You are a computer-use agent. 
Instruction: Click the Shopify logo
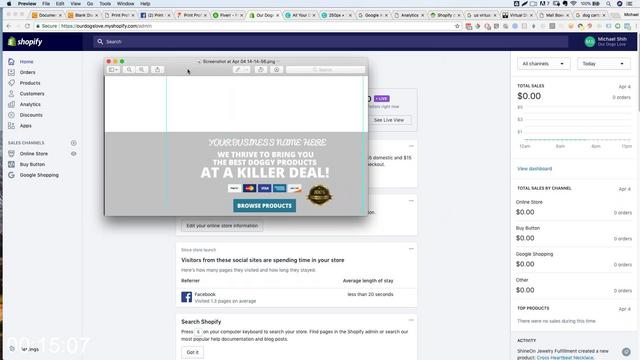coord(25,42)
